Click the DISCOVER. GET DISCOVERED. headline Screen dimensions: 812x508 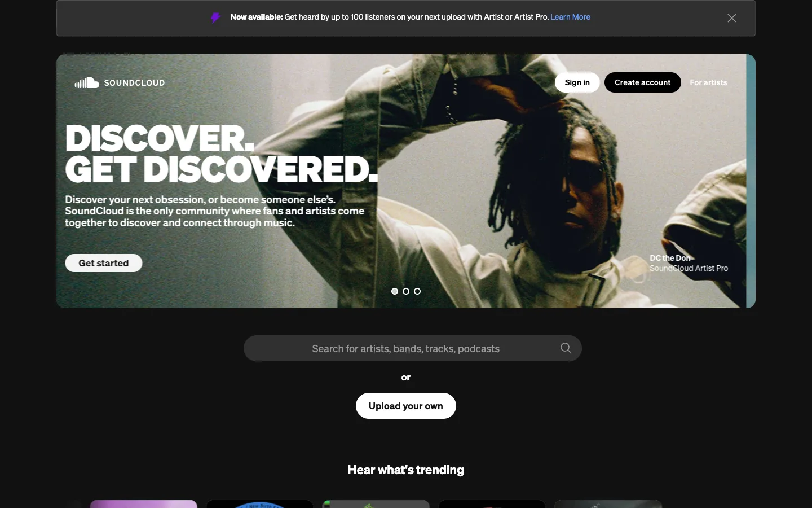click(x=221, y=154)
